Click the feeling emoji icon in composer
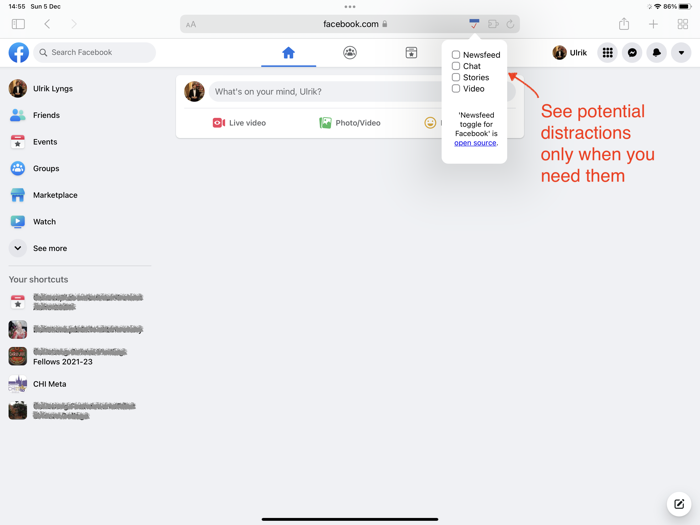This screenshot has width=700, height=525. (x=430, y=123)
